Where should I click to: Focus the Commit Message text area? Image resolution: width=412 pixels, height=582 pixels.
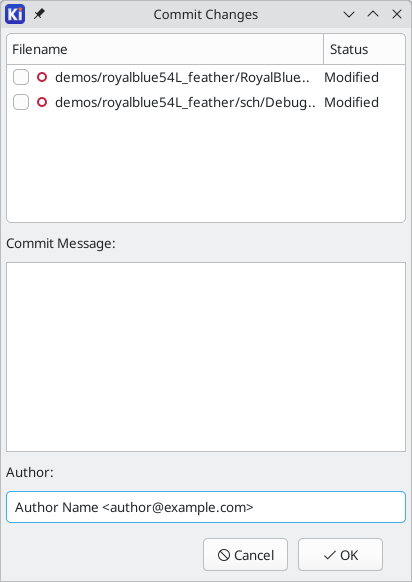pos(206,357)
